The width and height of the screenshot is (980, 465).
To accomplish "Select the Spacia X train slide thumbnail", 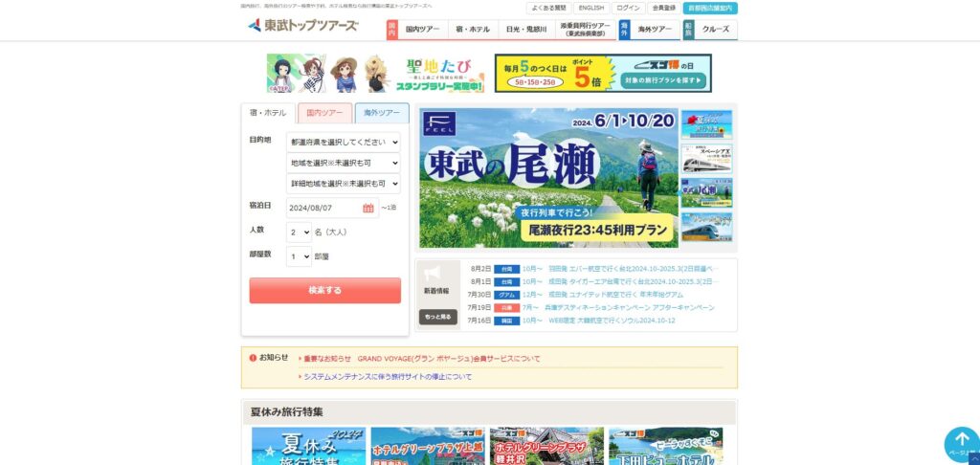I will [x=706, y=159].
